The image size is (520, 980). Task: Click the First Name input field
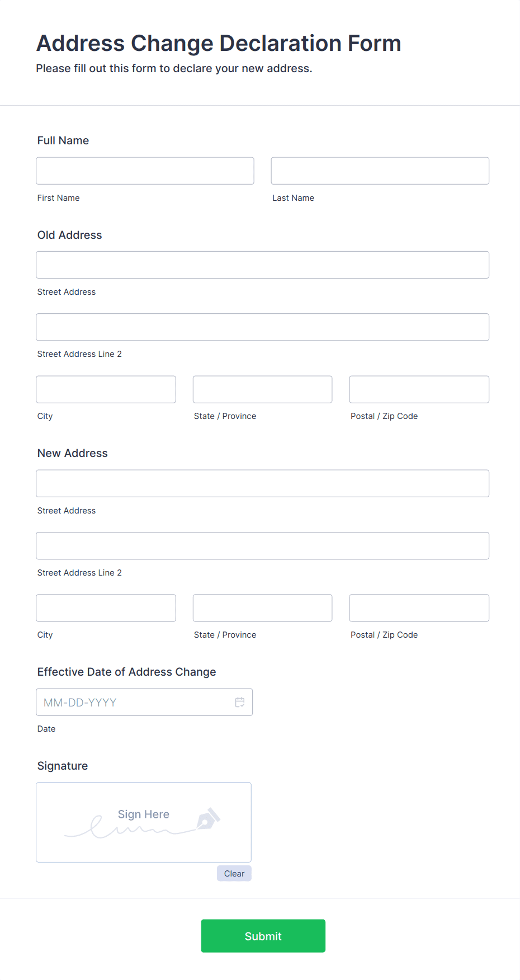(145, 171)
